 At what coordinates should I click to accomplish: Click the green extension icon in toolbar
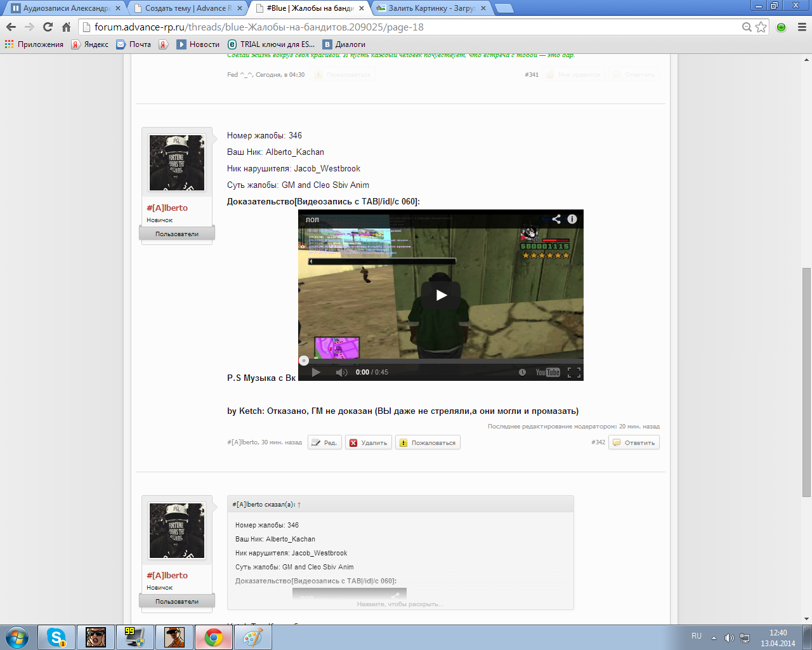(782, 27)
